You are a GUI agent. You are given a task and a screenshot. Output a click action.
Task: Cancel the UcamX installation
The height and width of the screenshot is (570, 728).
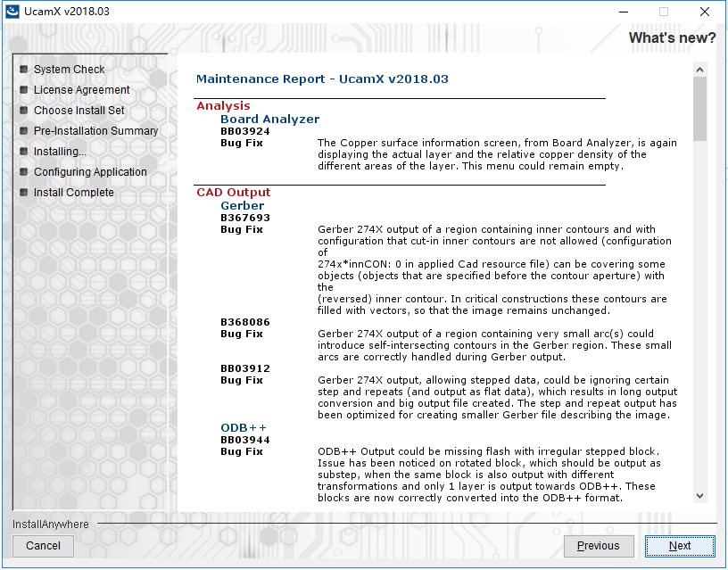43,546
